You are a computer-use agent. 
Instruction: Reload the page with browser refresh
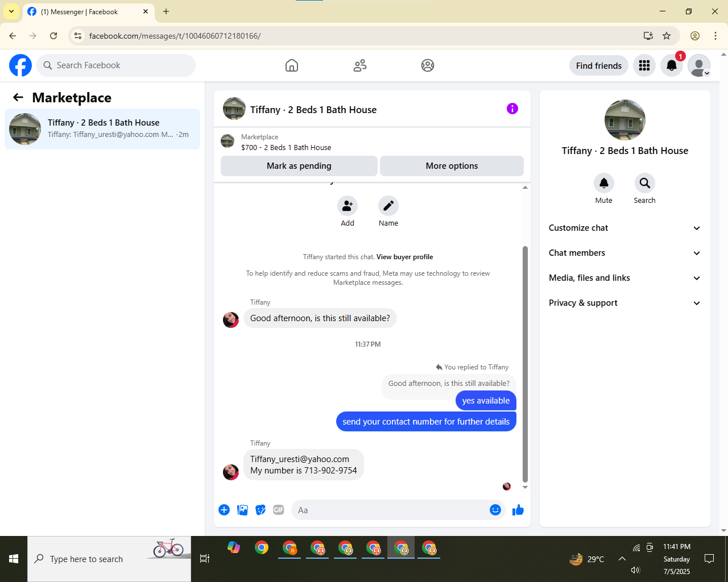[x=53, y=36]
